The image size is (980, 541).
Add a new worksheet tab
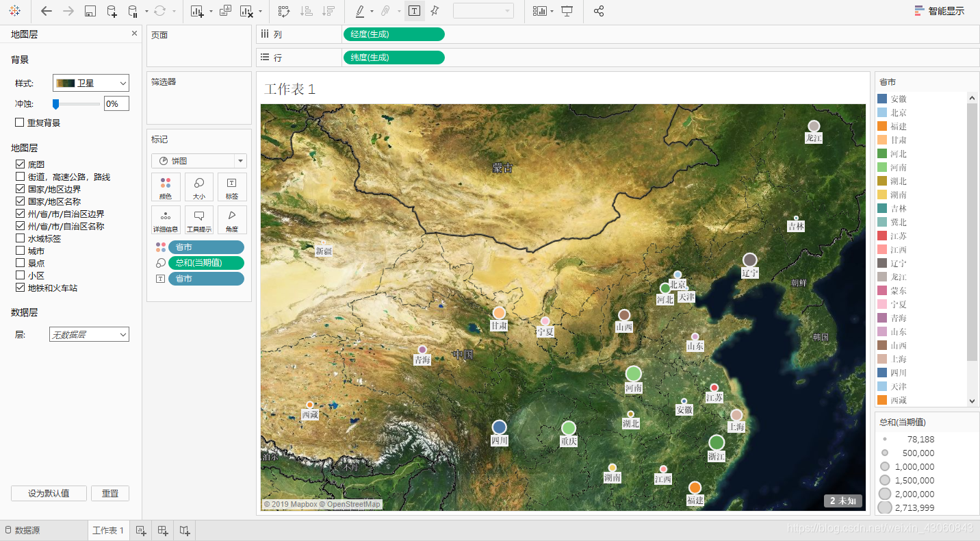click(x=141, y=531)
